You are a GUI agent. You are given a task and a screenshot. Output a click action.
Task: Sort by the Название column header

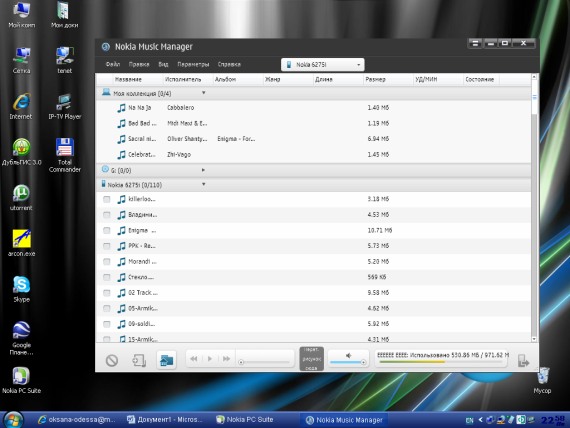tap(137, 80)
